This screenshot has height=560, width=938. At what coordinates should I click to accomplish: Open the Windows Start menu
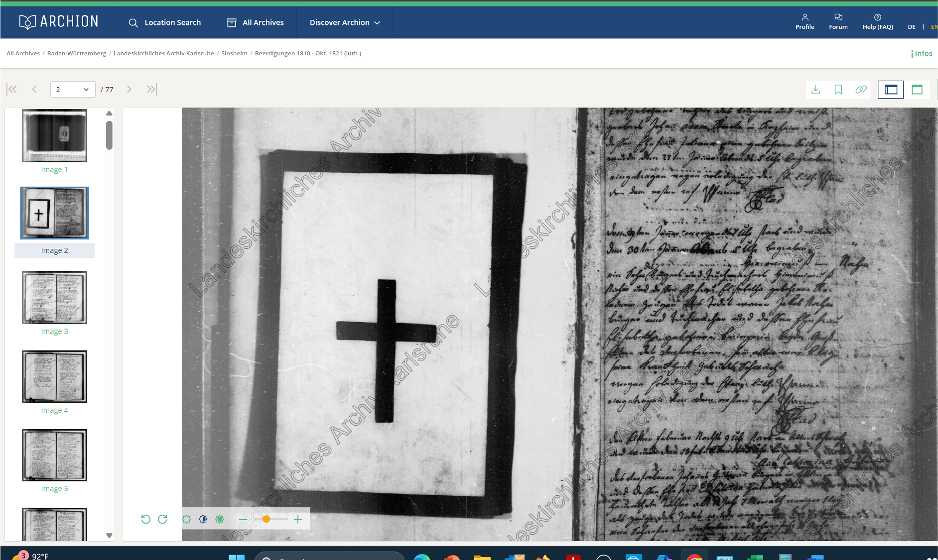pyautogui.click(x=237, y=557)
